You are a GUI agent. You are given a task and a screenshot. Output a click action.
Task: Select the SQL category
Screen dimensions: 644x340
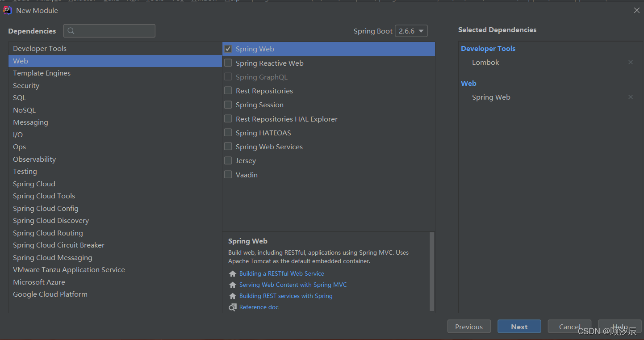[115, 97]
